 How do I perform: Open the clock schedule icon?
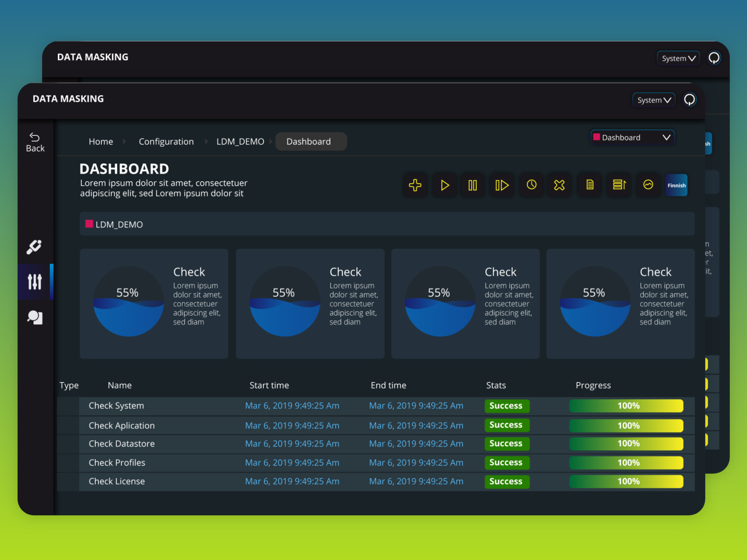coord(531,185)
